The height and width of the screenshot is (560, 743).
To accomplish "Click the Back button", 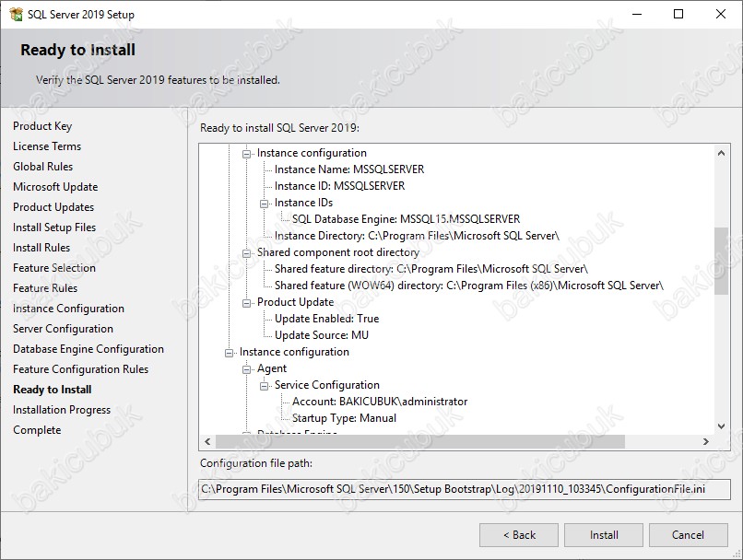I will point(519,535).
